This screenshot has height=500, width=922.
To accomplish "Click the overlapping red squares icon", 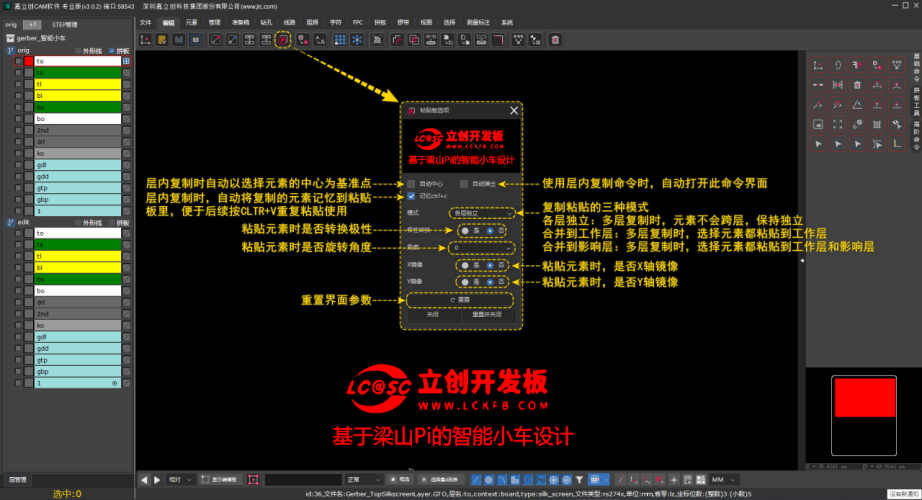I will [414, 39].
